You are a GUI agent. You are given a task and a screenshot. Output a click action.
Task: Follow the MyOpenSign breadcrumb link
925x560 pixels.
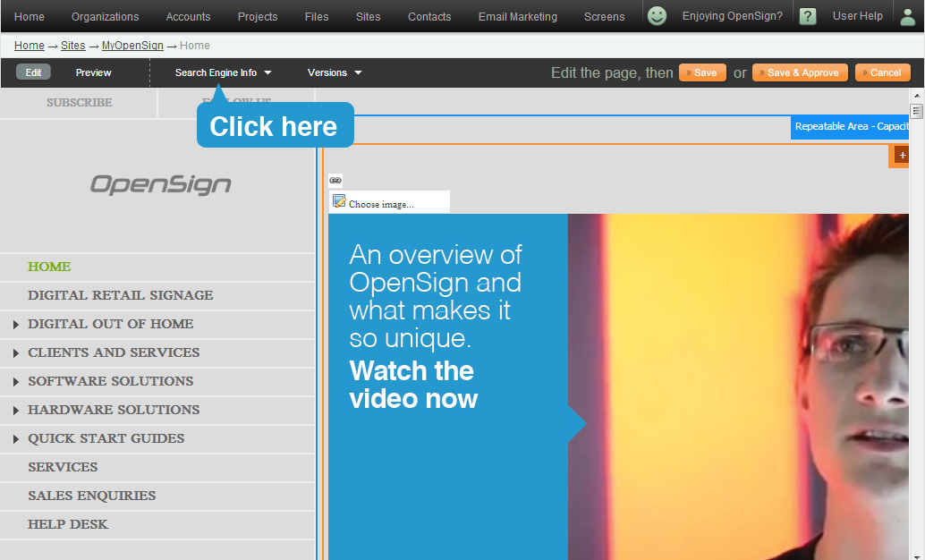132,46
